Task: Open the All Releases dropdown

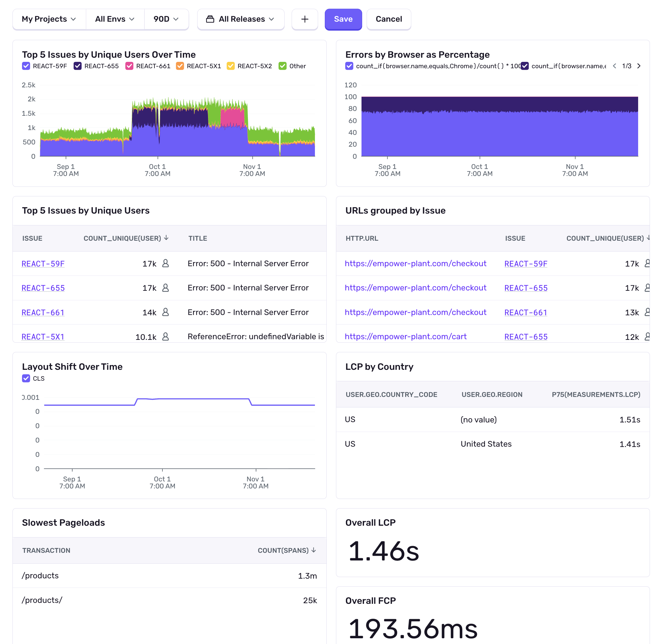Action: pos(241,19)
